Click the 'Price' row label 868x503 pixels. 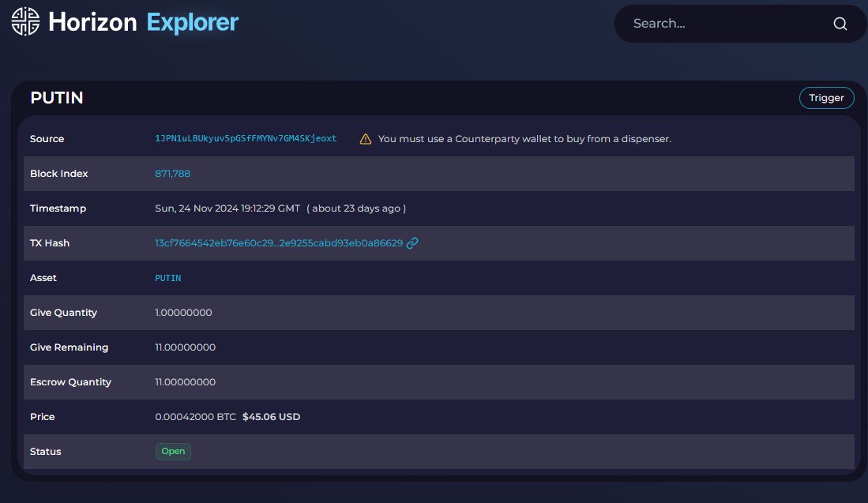pos(42,417)
